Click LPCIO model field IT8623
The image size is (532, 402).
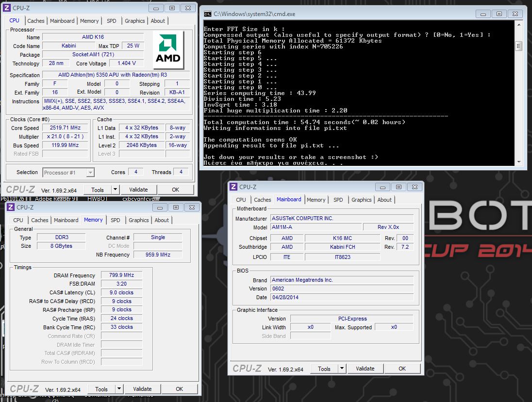[x=342, y=257]
